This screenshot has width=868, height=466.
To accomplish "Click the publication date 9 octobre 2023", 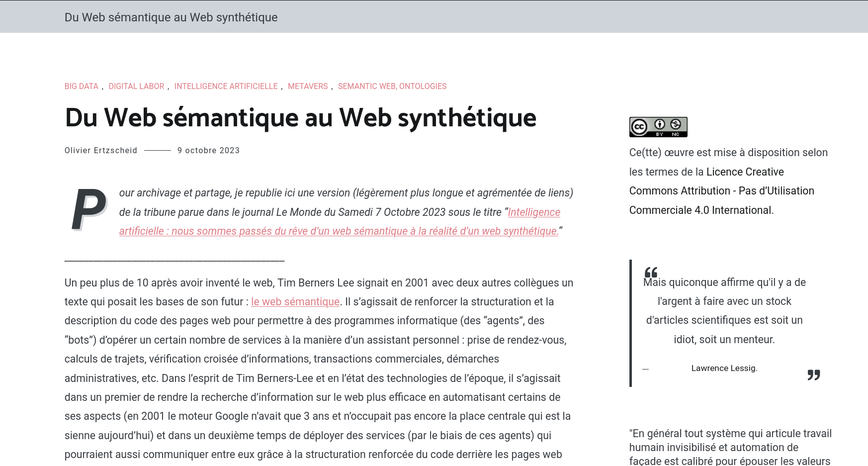I will (x=208, y=151).
